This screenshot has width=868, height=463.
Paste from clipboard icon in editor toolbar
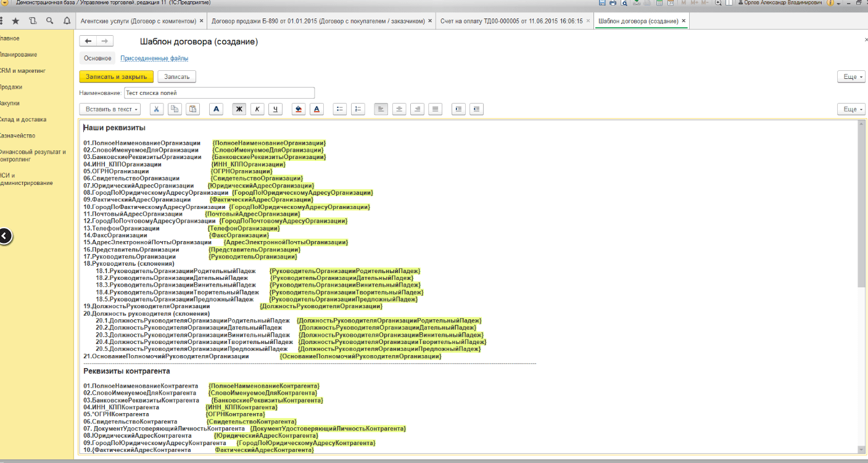coord(193,109)
